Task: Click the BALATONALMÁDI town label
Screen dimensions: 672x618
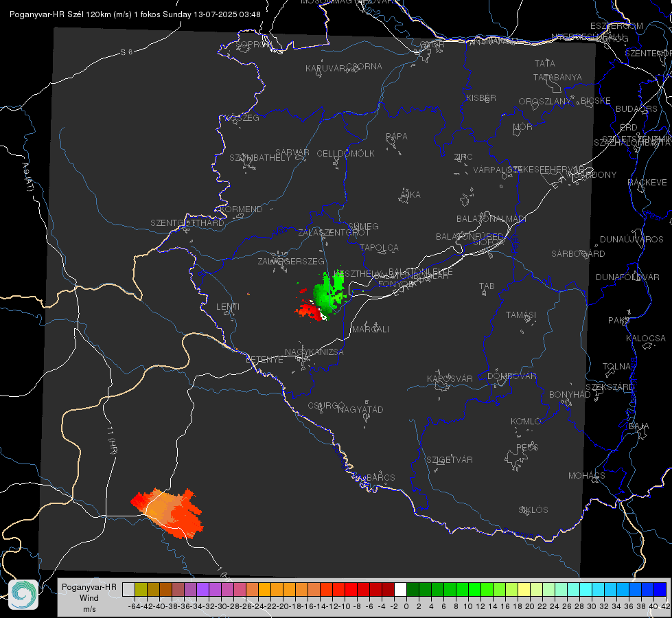Action: (x=491, y=219)
